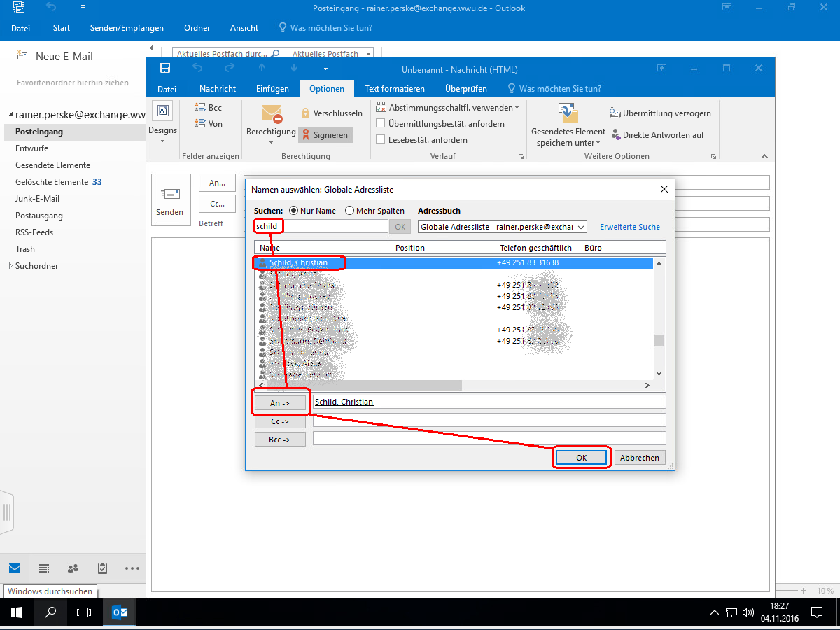Select the Mehr Spalten radio button
840x630 pixels.
pos(349,211)
